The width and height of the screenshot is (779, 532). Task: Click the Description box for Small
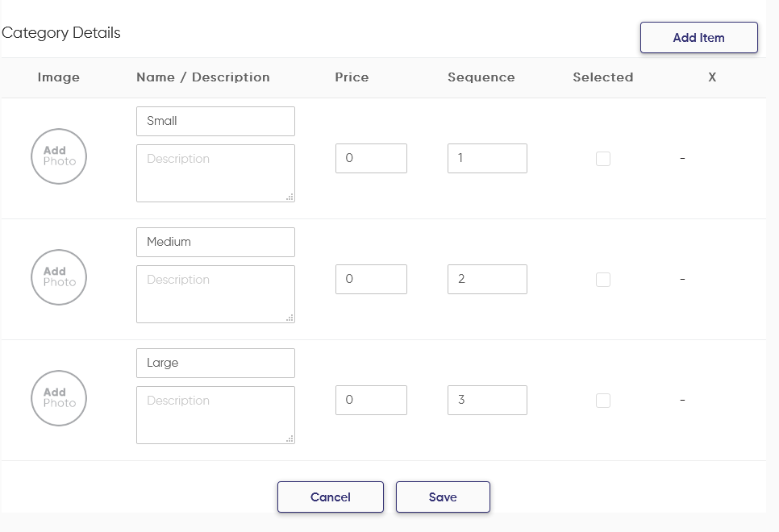[215, 172]
